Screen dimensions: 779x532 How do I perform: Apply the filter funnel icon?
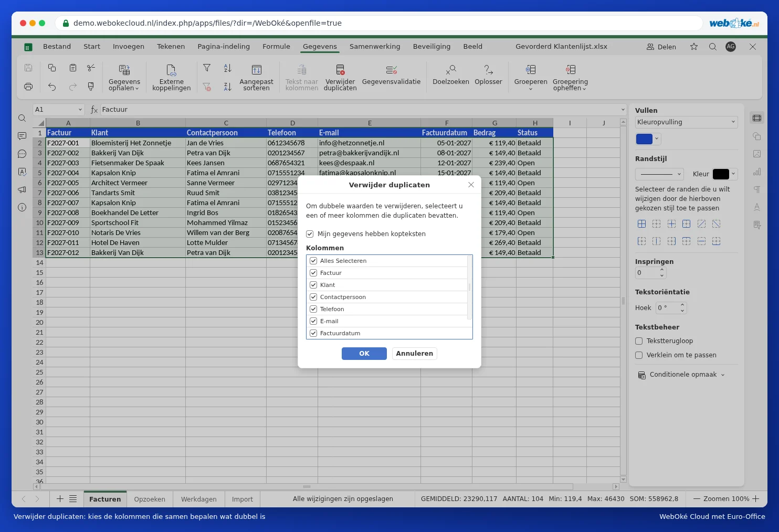(x=207, y=68)
